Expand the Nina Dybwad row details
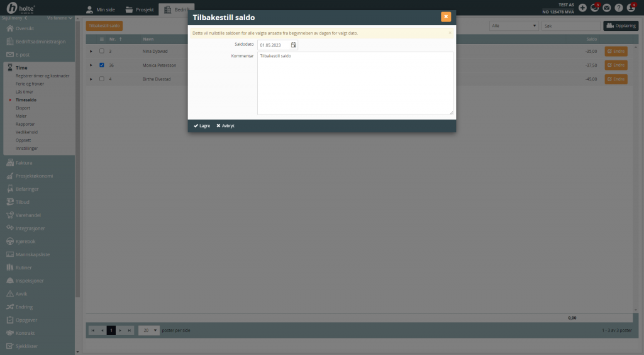Screen dimensions: 644x355 point(91,51)
